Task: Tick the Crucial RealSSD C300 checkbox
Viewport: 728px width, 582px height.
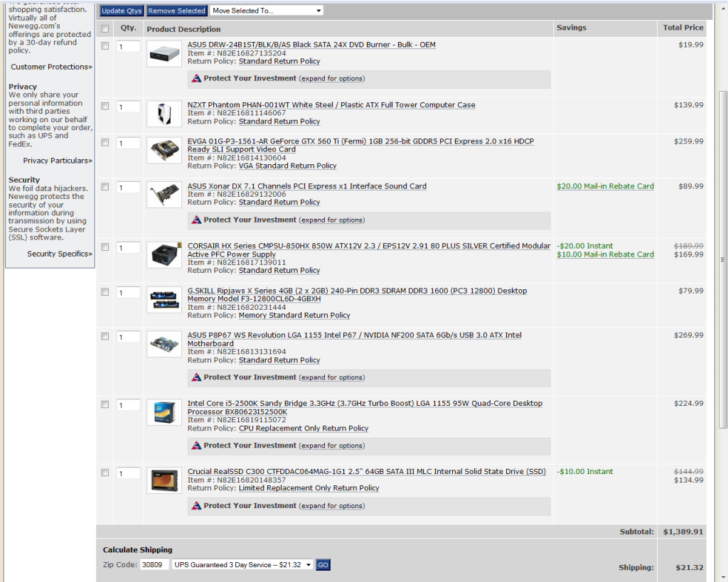Action: 105,473
